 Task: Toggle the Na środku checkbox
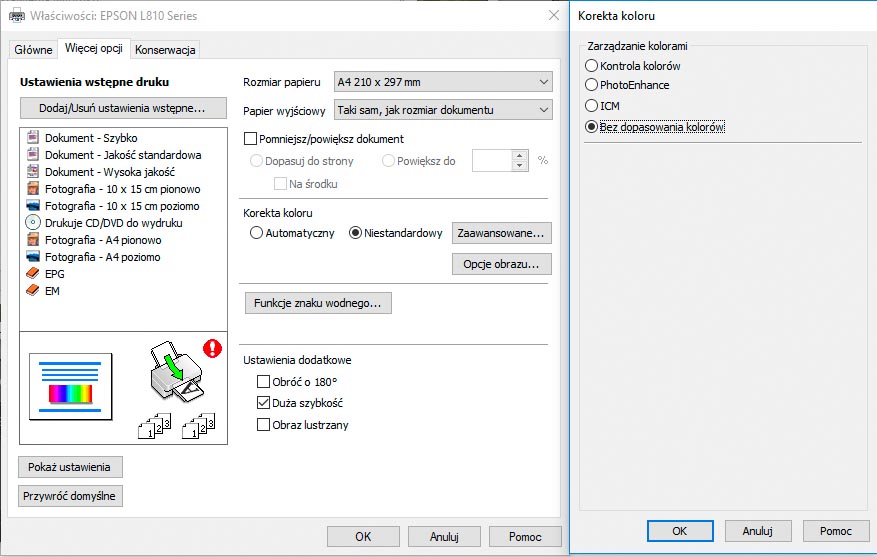point(280,183)
